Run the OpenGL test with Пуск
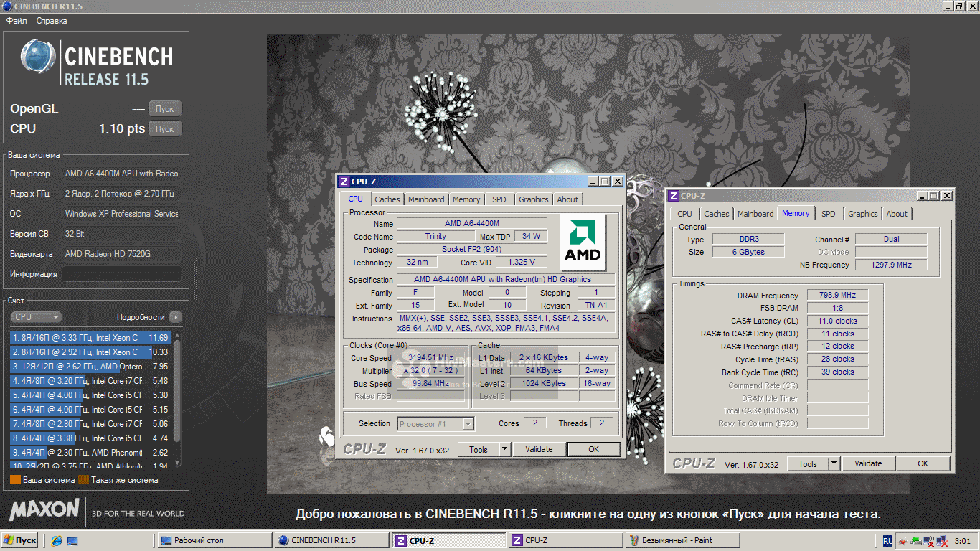The height and width of the screenshot is (551, 980). (x=165, y=109)
